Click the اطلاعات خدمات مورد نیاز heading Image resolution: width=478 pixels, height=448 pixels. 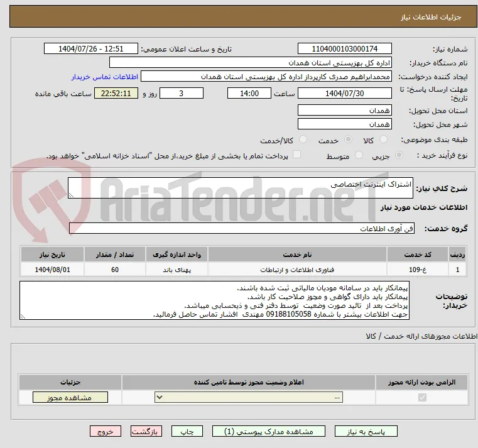tap(424, 207)
